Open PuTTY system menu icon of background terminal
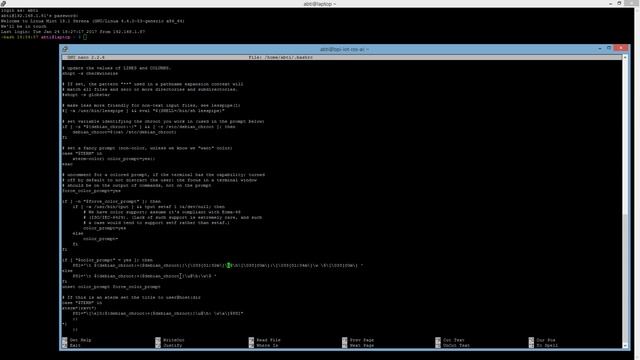The height and width of the screenshot is (360, 640). [x=3, y=3]
